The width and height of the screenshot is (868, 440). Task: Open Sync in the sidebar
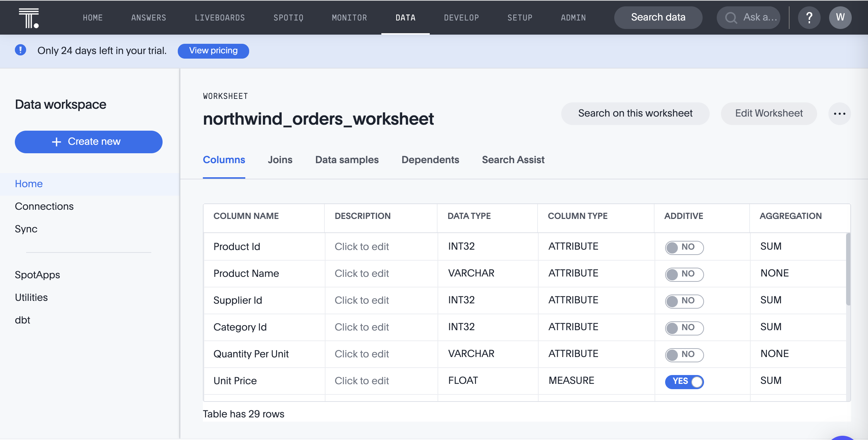coord(26,229)
